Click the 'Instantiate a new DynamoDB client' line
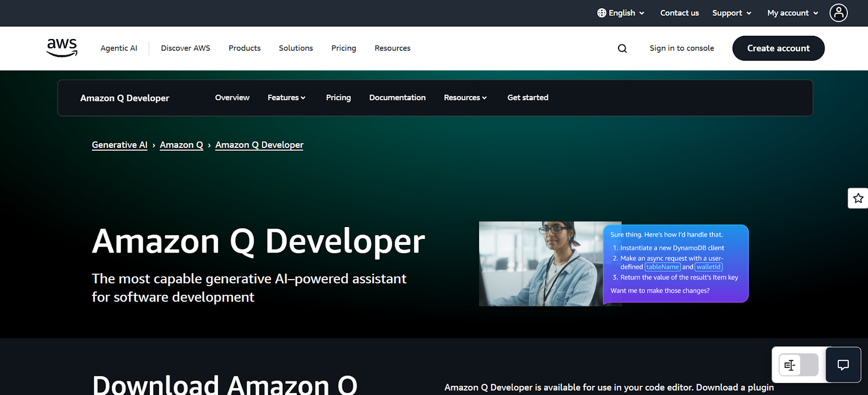The width and height of the screenshot is (868, 395). (672, 248)
